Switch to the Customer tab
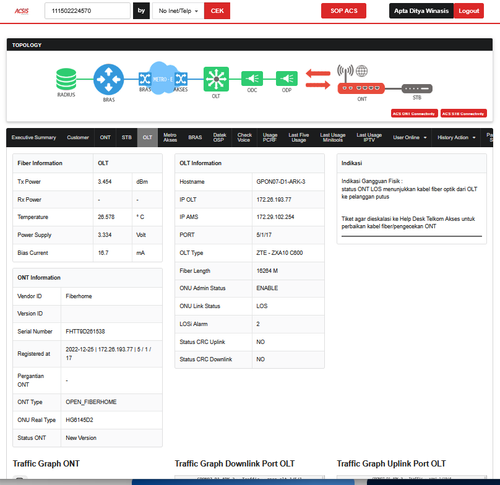The height and width of the screenshot is (485, 500). tap(78, 137)
